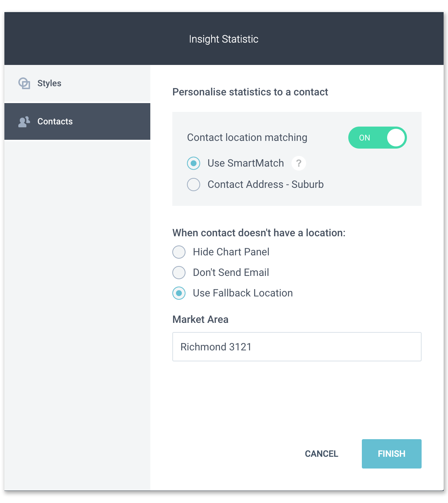Click the Contact location matching label
This screenshot has height=503, width=448.
point(247,138)
